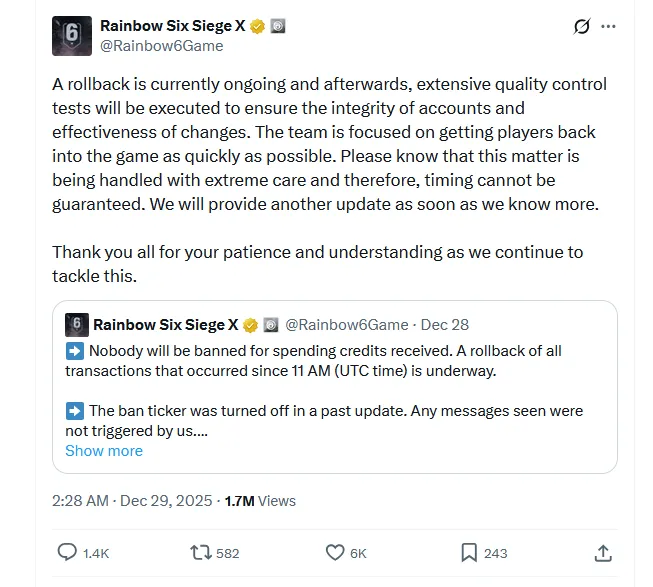Click the quoted post's Rainbow Six Siege X name
The image size is (653, 587).
click(165, 325)
